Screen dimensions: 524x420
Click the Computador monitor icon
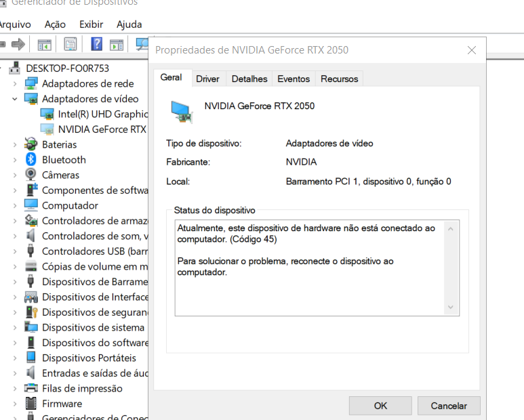point(31,205)
